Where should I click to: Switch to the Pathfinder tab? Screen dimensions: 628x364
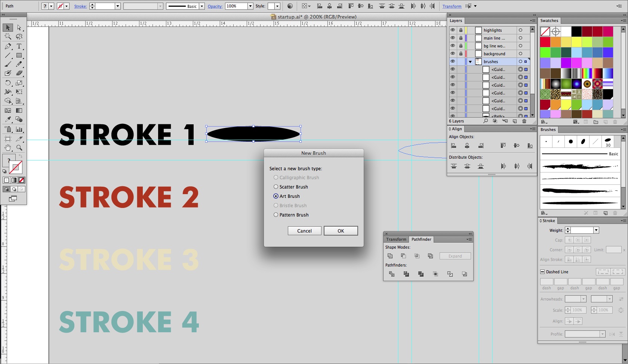[421, 239]
